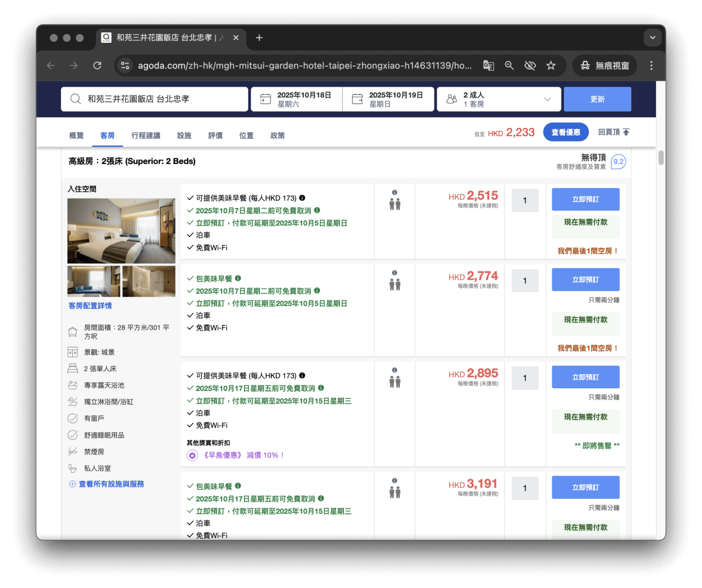
Task: Toggle the eye icon in the address bar
Action: point(530,65)
